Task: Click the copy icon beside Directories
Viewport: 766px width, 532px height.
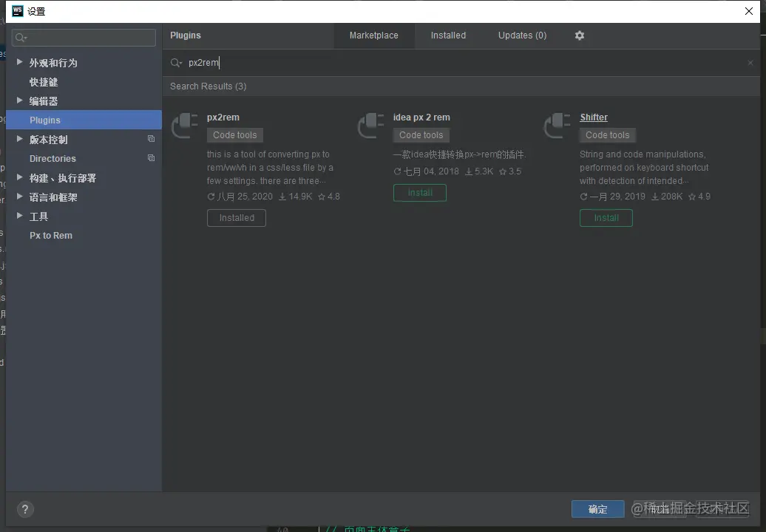Action: (151, 157)
